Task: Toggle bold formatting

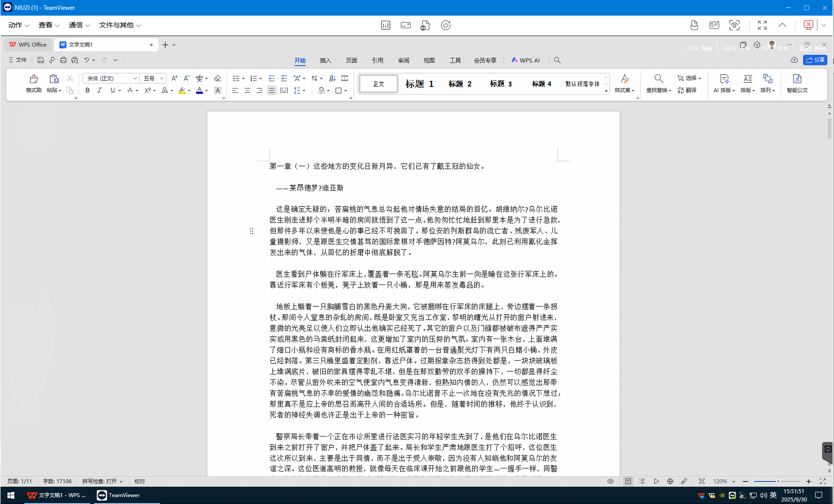Action: pyautogui.click(x=88, y=90)
